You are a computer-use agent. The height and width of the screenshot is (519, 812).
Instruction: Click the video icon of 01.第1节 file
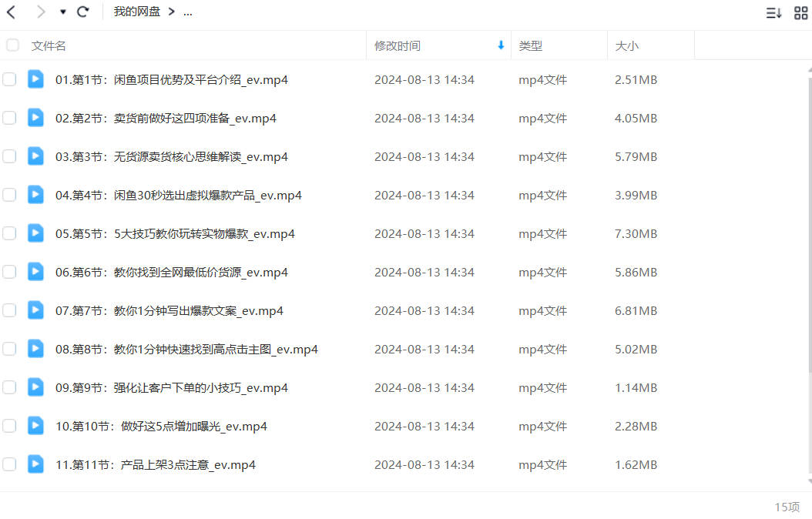[x=35, y=79]
